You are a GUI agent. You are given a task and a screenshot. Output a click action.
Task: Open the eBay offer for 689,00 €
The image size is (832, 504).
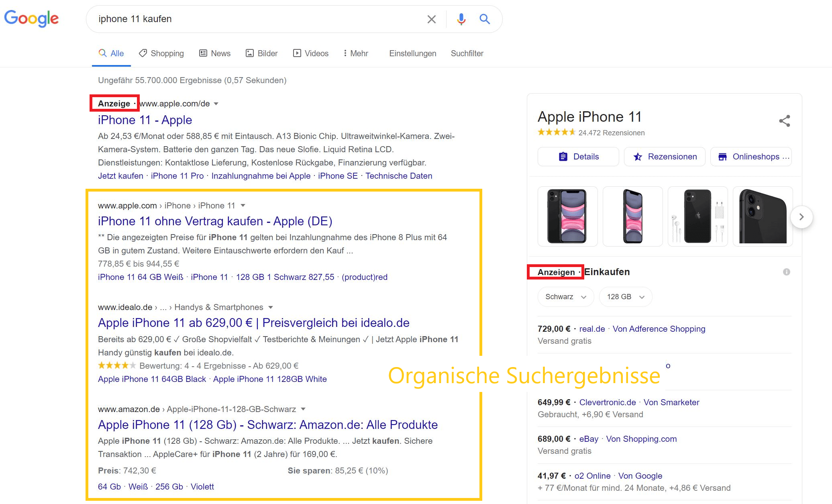coord(589,439)
